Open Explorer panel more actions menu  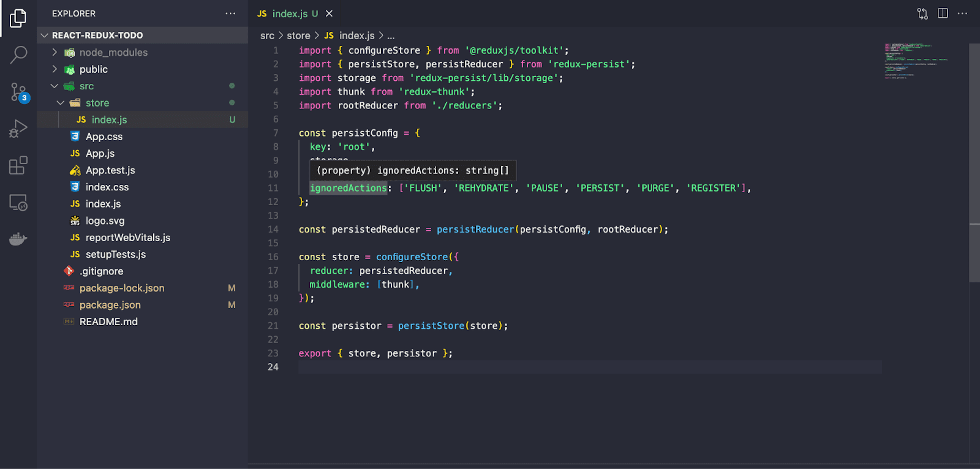click(x=230, y=13)
